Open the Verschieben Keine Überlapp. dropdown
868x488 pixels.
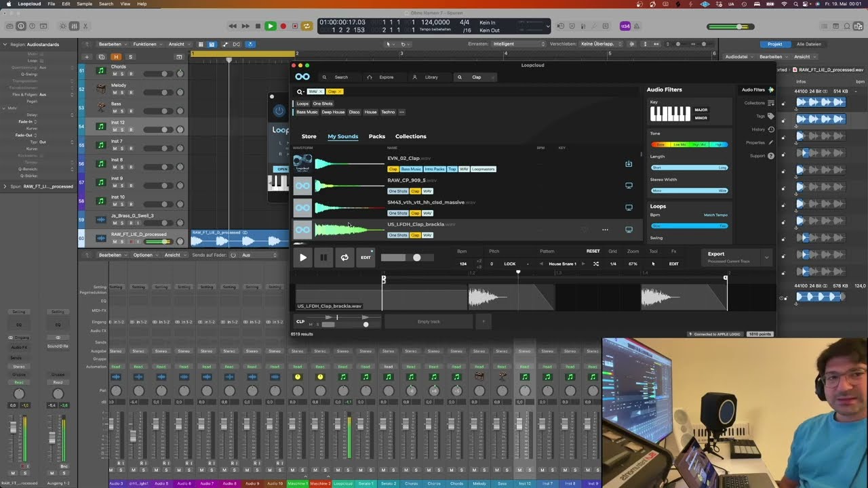pos(600,44)
